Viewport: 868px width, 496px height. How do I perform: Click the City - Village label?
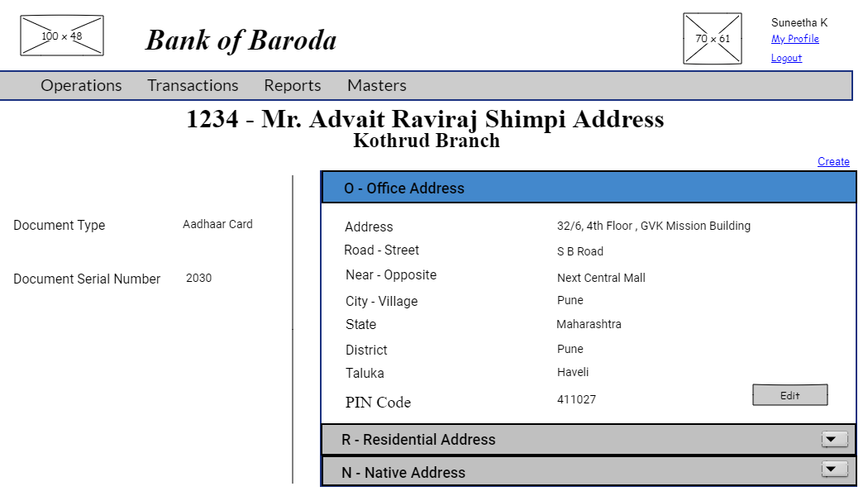tap(381, 301)
